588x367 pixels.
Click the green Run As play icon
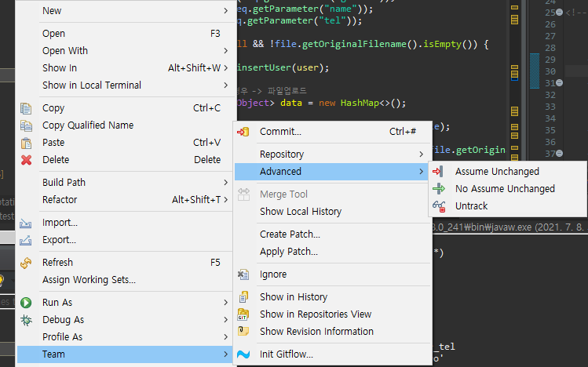[x=26, y=303]
